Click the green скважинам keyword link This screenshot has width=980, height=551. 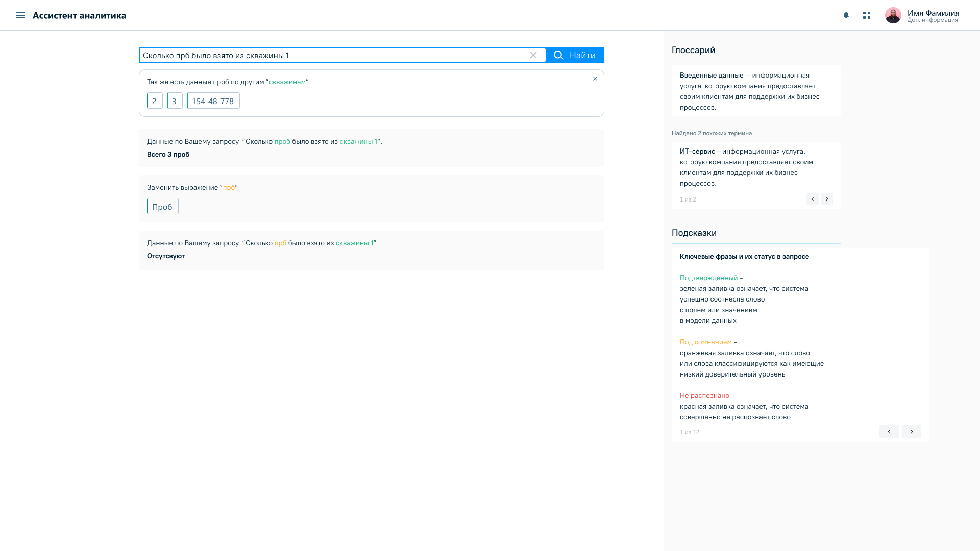pyautogui.click(x=287, y=82)
